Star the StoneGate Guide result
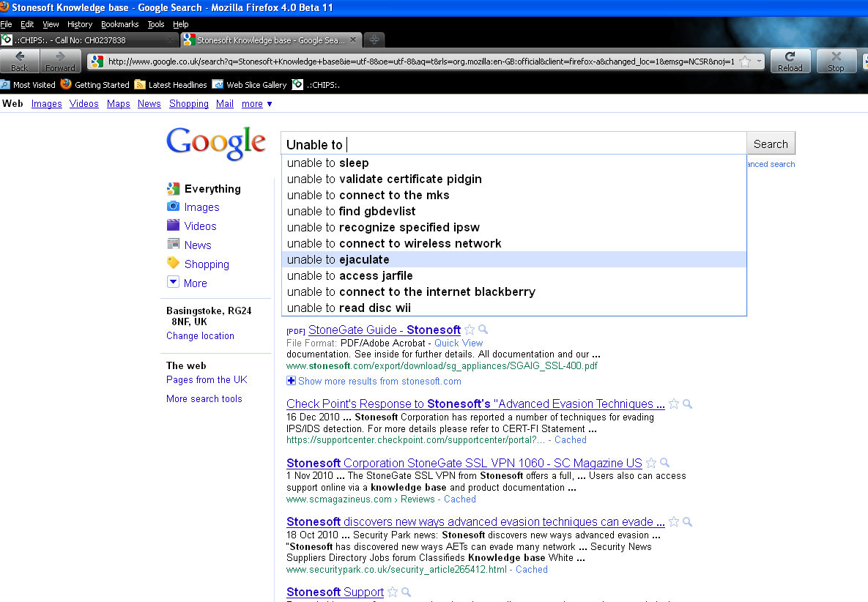This screenshot has width=868, height=602. [470, 330]
